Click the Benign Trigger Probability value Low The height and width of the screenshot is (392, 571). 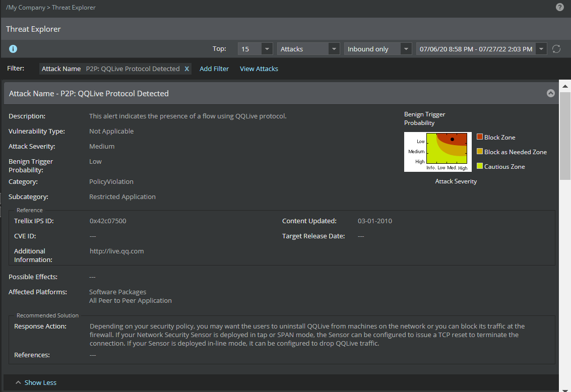click(95, 161)
